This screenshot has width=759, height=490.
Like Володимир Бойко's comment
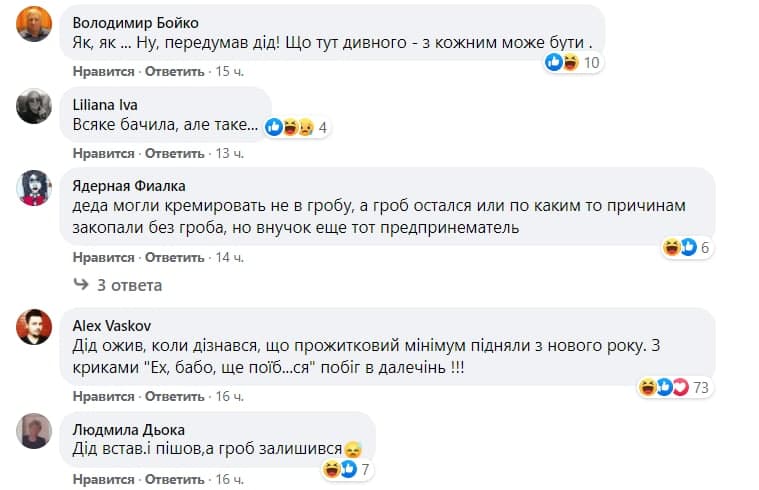pyautogui.click(x=103, y=72)
